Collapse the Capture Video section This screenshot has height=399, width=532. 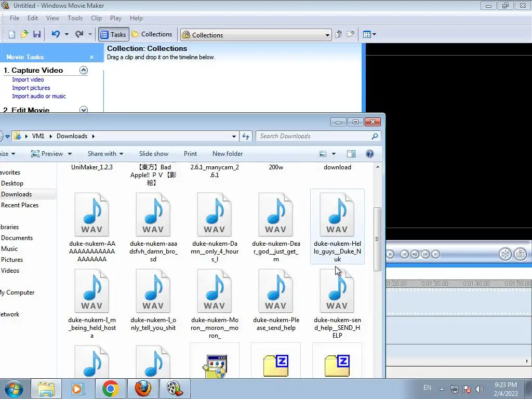[84, 70]
